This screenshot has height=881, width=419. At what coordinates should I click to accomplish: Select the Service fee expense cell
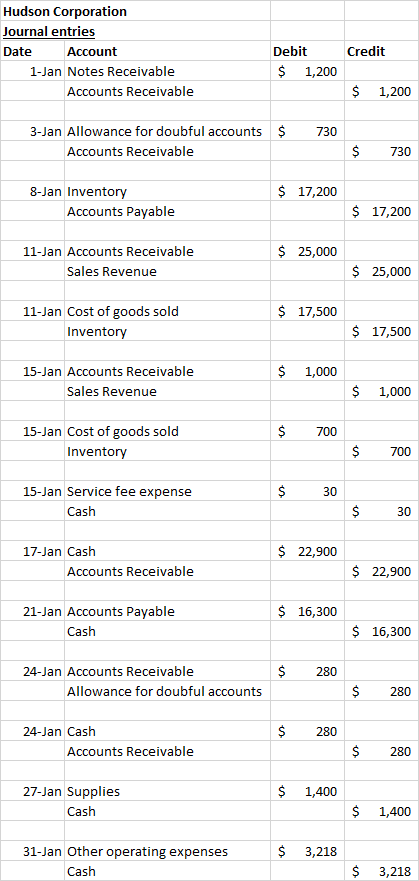[x=167, y=492]
